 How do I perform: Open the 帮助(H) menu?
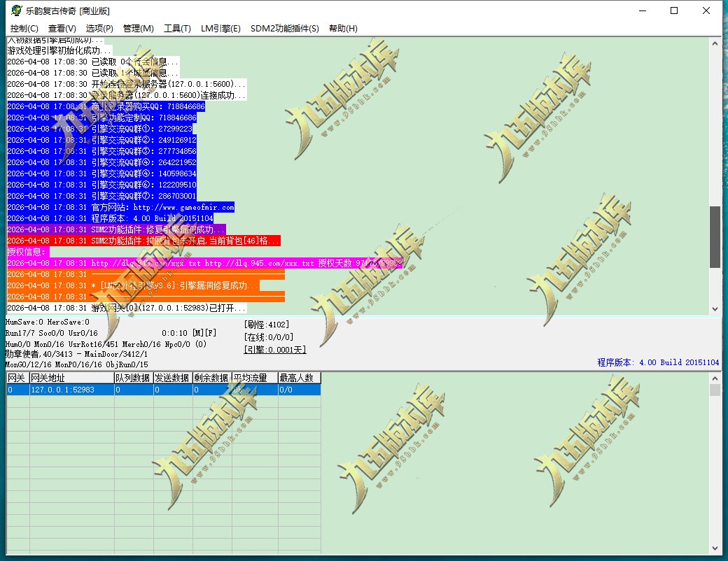(x=343, y=28)
